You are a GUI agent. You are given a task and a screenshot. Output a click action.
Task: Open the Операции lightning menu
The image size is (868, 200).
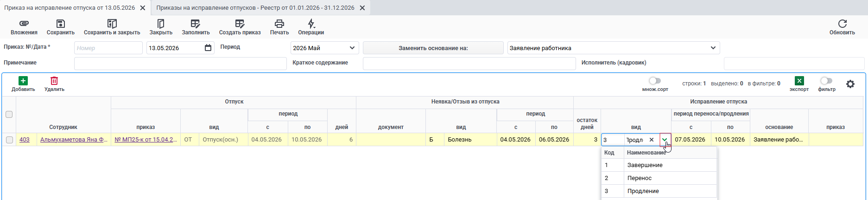point(311,23)
